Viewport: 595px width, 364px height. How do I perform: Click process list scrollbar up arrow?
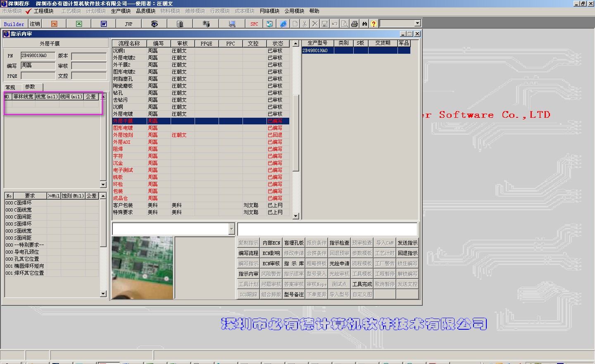[x=295, y=43]
